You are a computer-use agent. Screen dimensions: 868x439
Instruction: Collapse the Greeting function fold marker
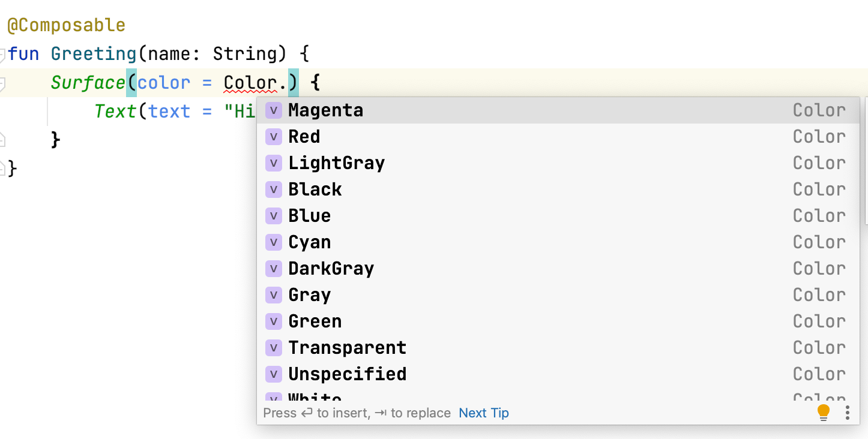pos(2,55)
